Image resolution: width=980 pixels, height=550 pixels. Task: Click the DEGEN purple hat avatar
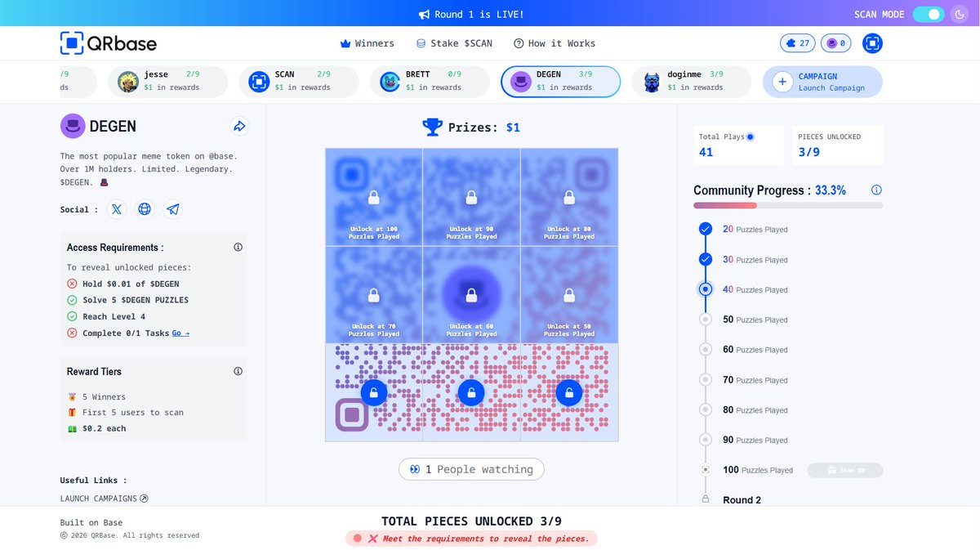pos(73,126)
